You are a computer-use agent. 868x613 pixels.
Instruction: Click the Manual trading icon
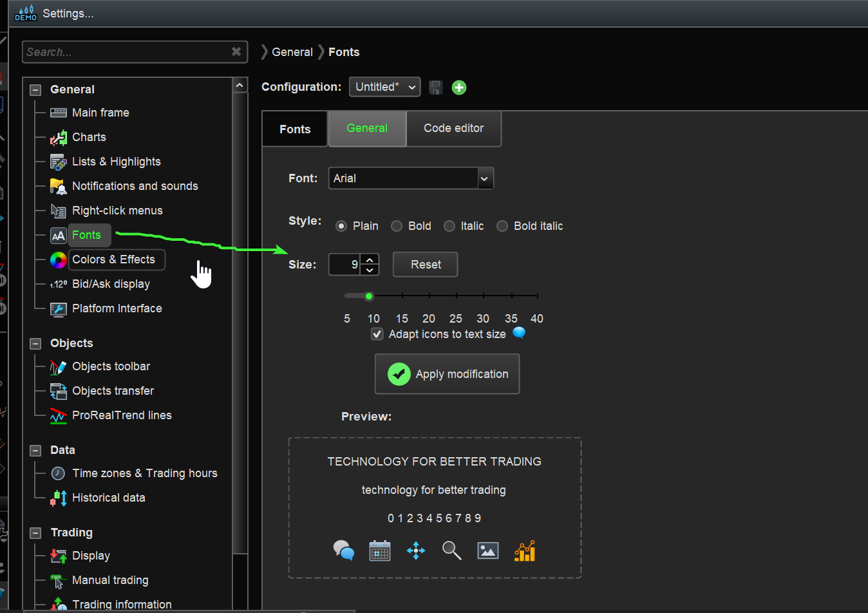coord(59,580)
